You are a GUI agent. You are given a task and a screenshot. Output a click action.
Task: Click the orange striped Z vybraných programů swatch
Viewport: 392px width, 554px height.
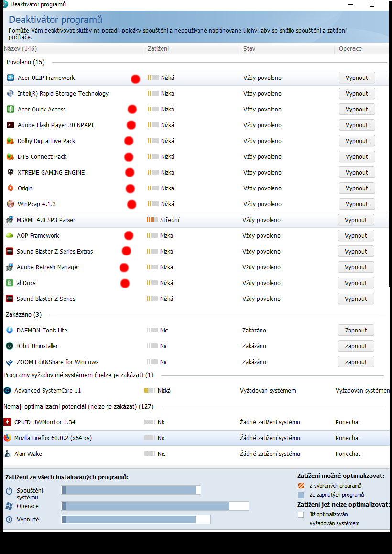click(x=301, y=486)
